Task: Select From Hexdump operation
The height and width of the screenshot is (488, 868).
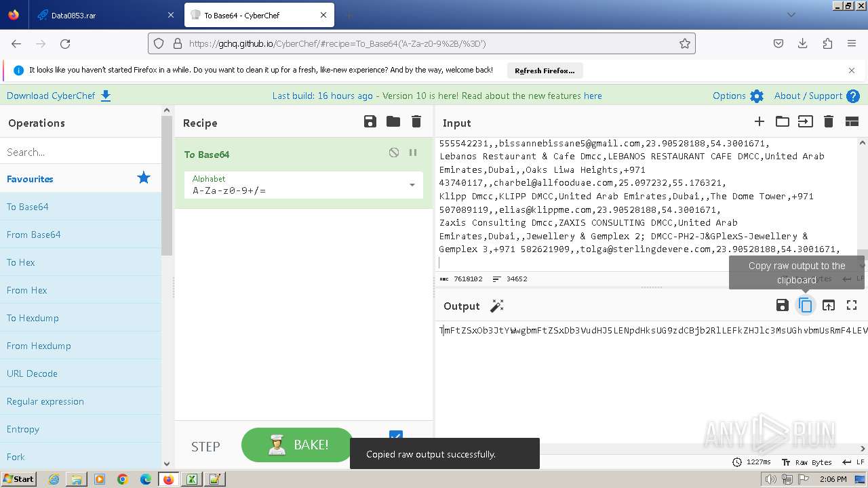Action: [x=80, y=346]
